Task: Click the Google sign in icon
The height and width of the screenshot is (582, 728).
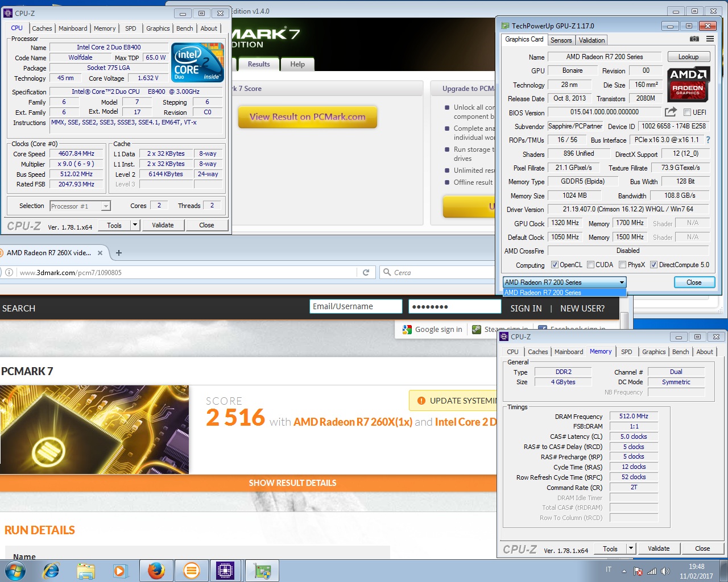Action: pyautogui.click(x=407, y=329)
